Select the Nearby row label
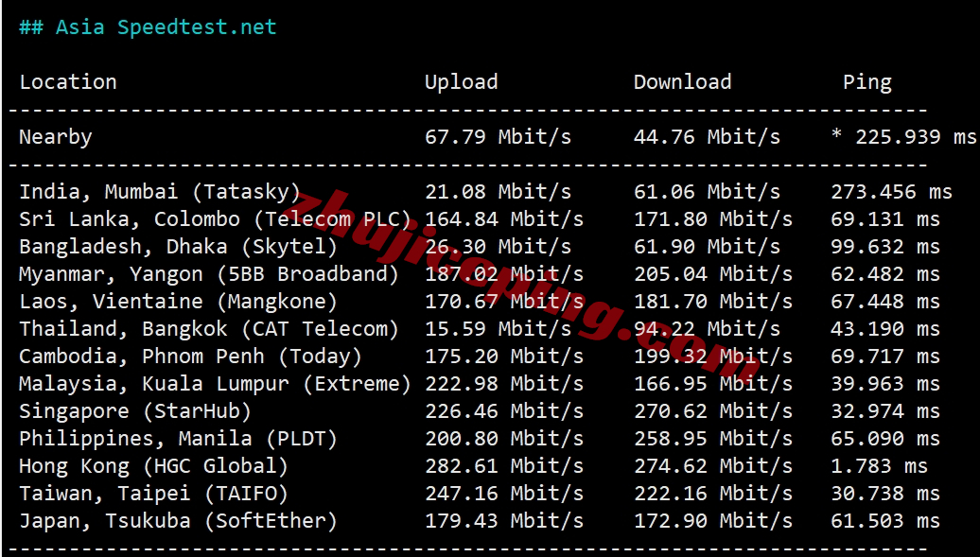The image size is (980, 557). click(x=56, y=137)
